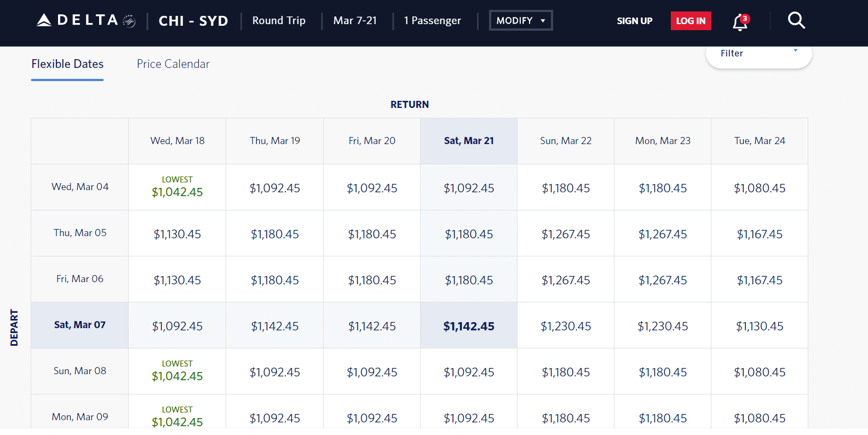This screenshot has height=435, width=868.
Task: Pick $1,092.45 fare Wed Mar 04, Thu Mar 19
Action: [x=275, y=188]
